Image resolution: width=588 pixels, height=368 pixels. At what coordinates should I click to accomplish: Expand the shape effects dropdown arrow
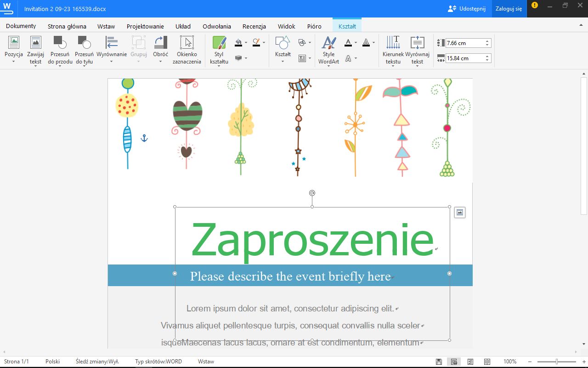[x=246, y=58]
